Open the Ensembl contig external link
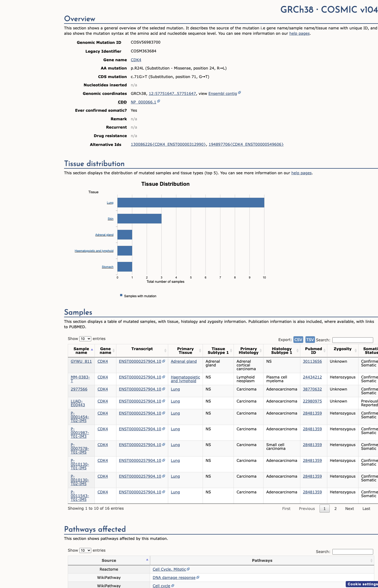Screen dimensions: 378x588 [223, 94]
